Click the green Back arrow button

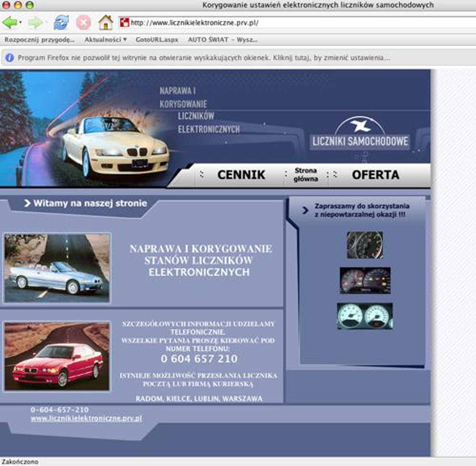(x=10, y=22)
